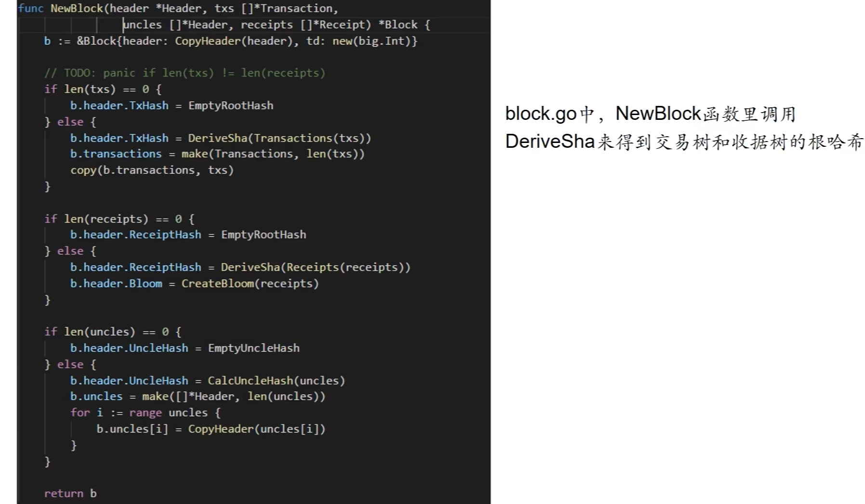Click the '// TODO: panic if len(txs)' comment
The height and width of the screenshot is (504, 865).
pos(185,73)
